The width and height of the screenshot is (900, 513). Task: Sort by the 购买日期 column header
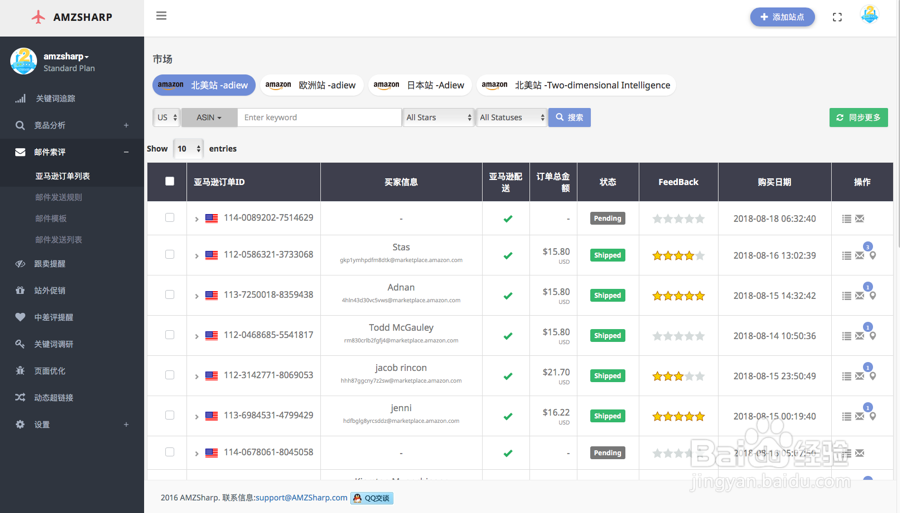tap(774, 182)
